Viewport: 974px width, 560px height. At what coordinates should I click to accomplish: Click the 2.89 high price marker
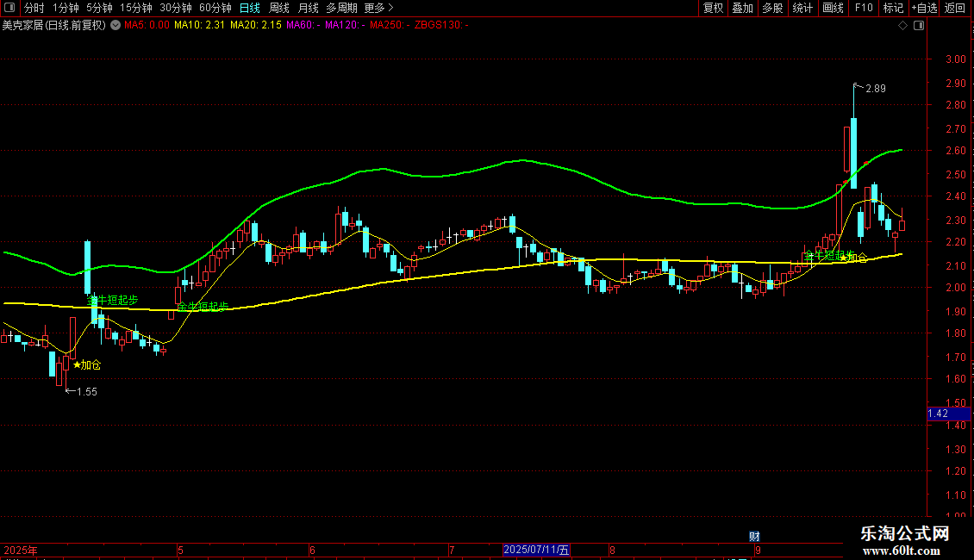(x=875, y=89)
